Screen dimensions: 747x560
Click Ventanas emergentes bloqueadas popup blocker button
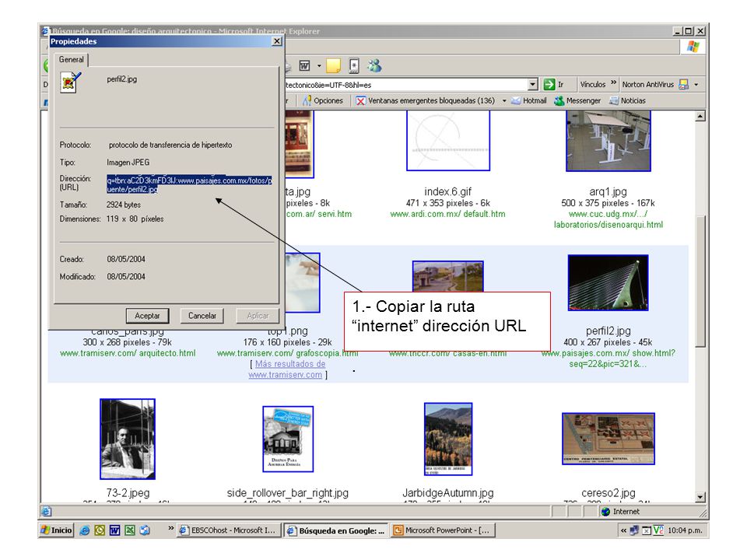coord(426,100)
